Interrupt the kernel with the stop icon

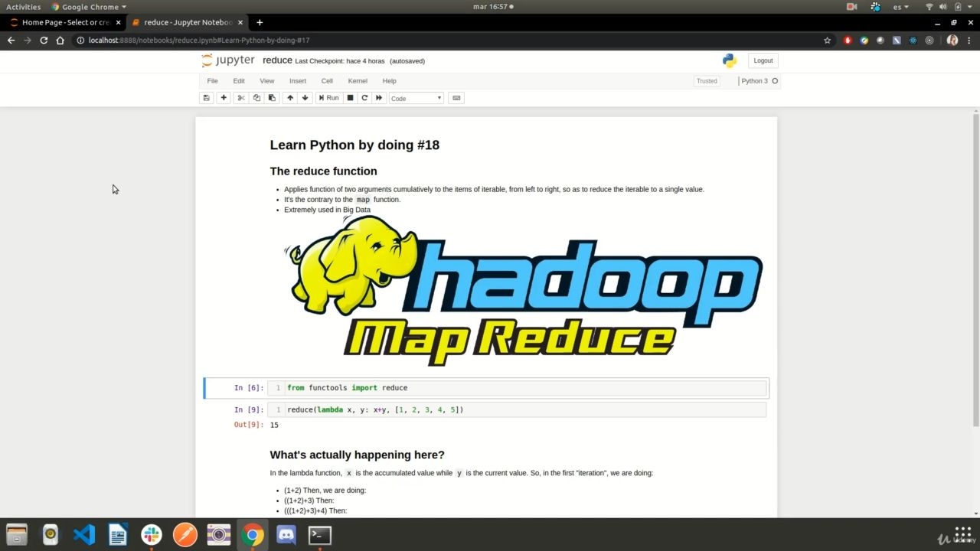(x=350, y=98)
